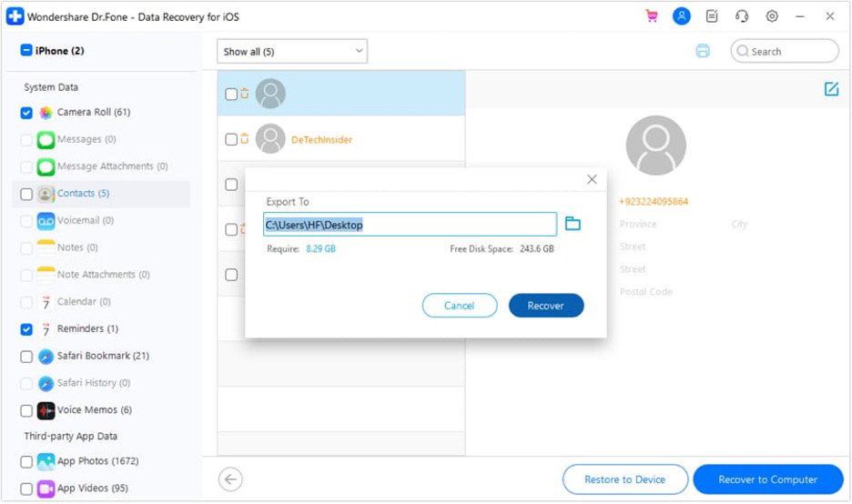Click Restore to Device button
The height and width of the screenshot is (504, 852).
coord(624,479)
